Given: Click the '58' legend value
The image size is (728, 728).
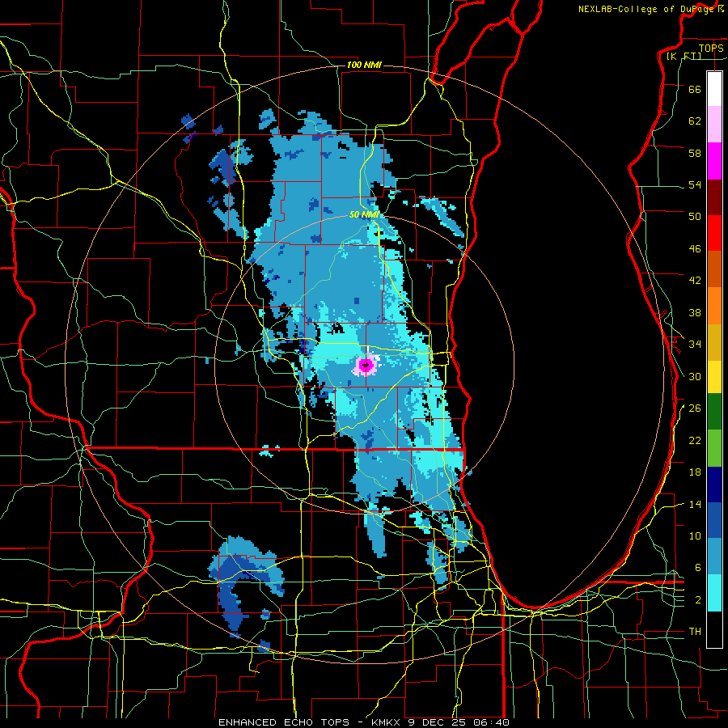Looking at the screenshot, I should [695, 153].
